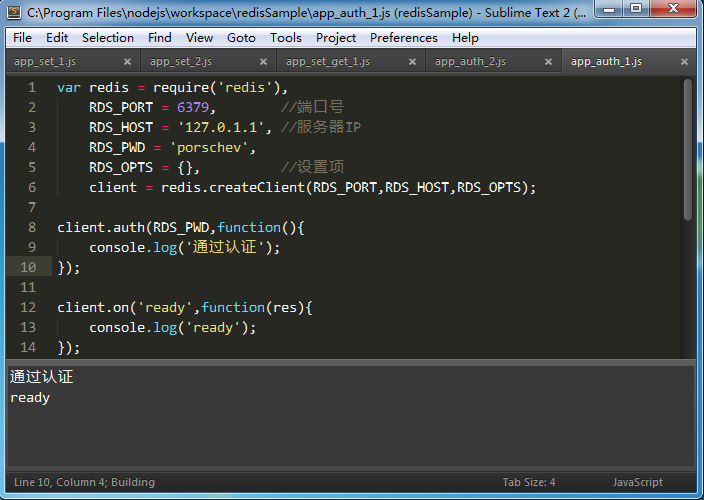This screenshot has height=500, width=704.
Task: Open the Selection menu
Action: [107, 38]
